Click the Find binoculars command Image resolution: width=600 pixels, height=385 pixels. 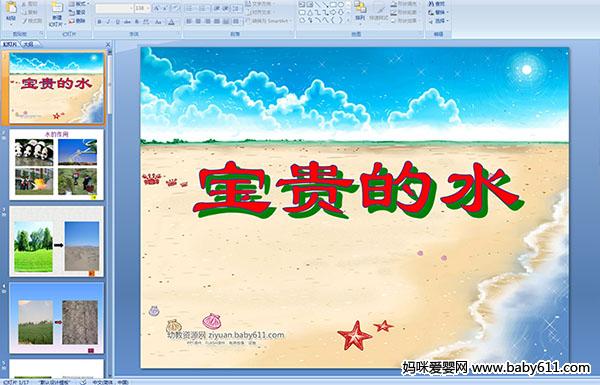pos(437,4)
